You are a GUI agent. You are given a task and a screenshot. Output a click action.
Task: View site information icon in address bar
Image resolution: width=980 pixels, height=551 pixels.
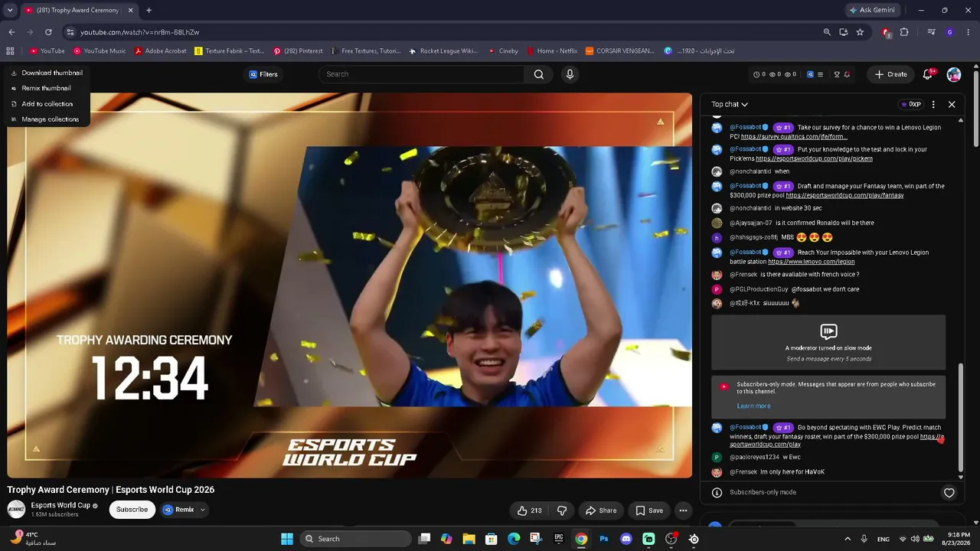(70, 32)
